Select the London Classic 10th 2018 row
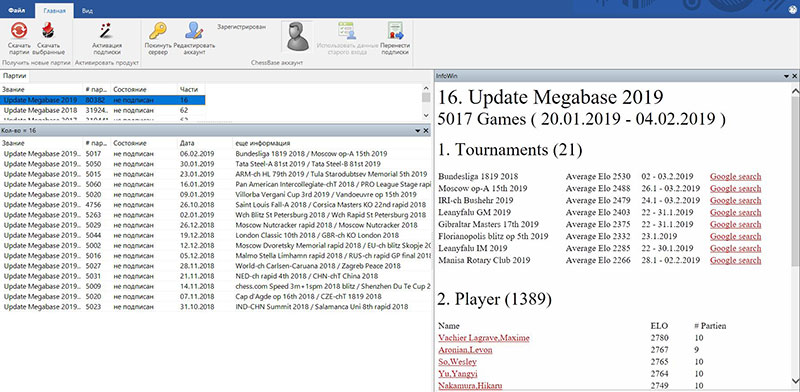800x392 pixels. pos(216,235)
